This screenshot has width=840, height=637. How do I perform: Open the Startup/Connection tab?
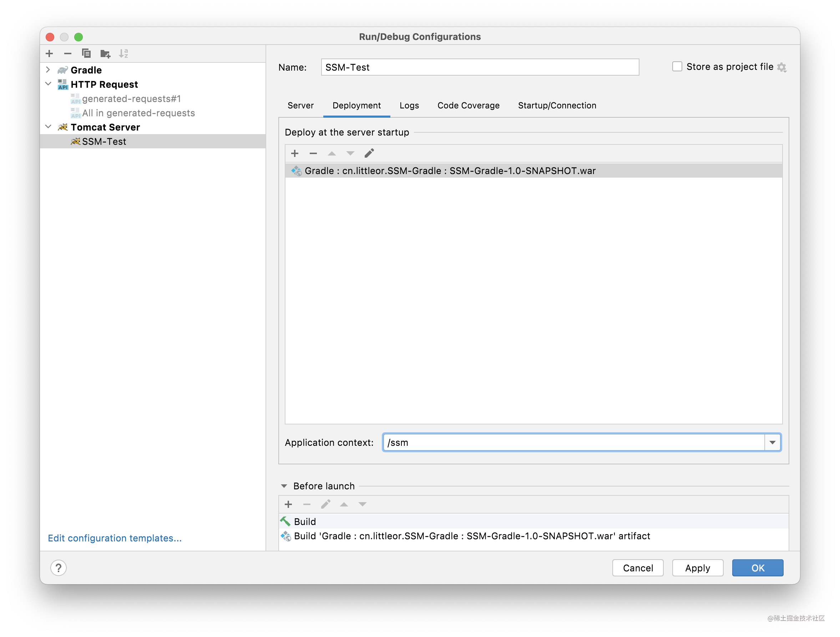[x=557, y=106]
